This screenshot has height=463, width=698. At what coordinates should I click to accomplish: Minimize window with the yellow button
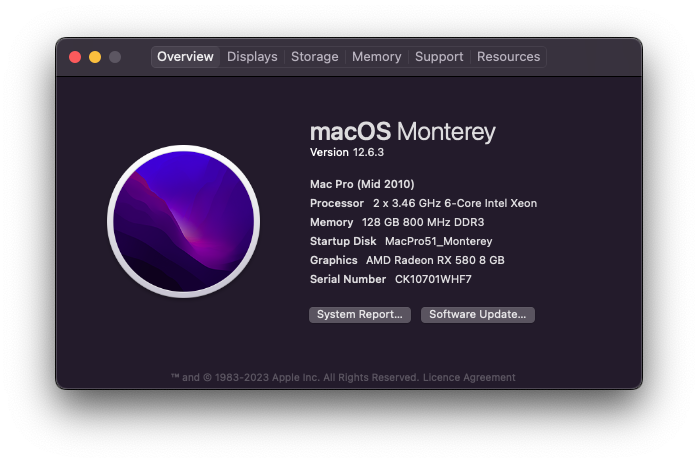point(95,57)
